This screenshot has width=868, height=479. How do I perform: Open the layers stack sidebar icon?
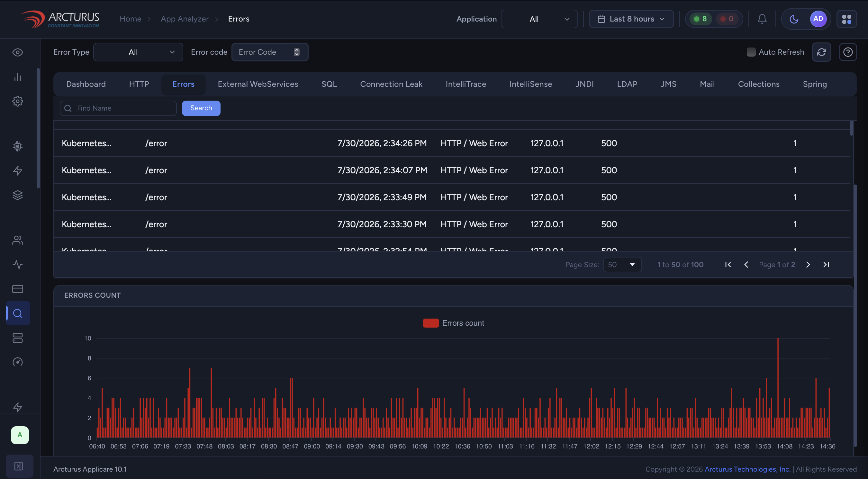click(18, 195)
